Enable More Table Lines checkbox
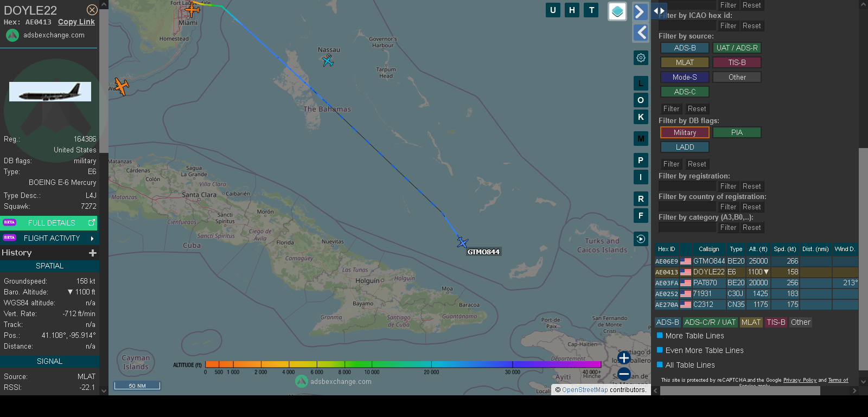 tap(660, 335)
